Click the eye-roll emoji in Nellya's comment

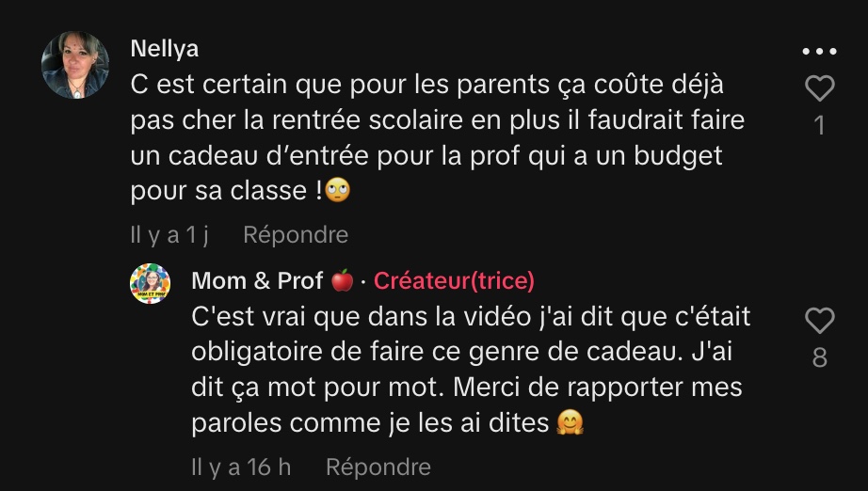pyautogui.click(x=337, y=190)
